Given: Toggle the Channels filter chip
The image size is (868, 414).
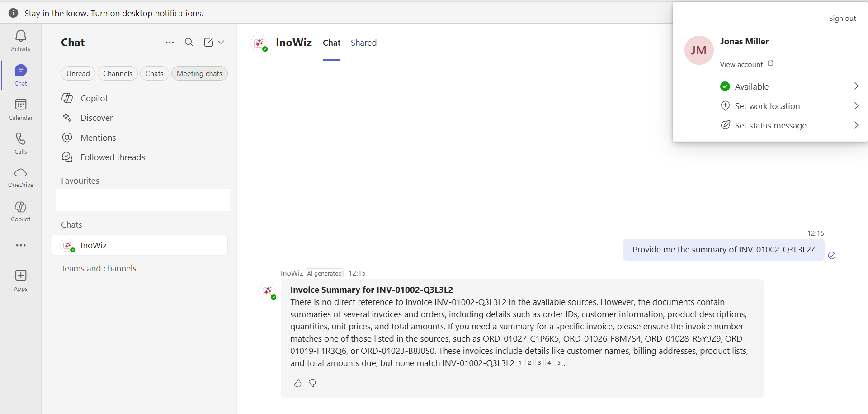Looking at the screenshot, I should pos(118,73).
